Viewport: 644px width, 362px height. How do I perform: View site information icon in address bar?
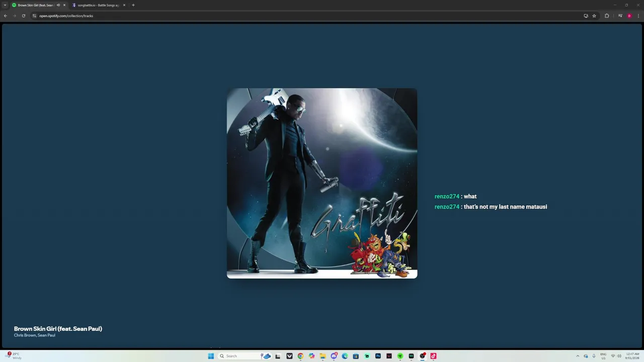tap(35, 16)
